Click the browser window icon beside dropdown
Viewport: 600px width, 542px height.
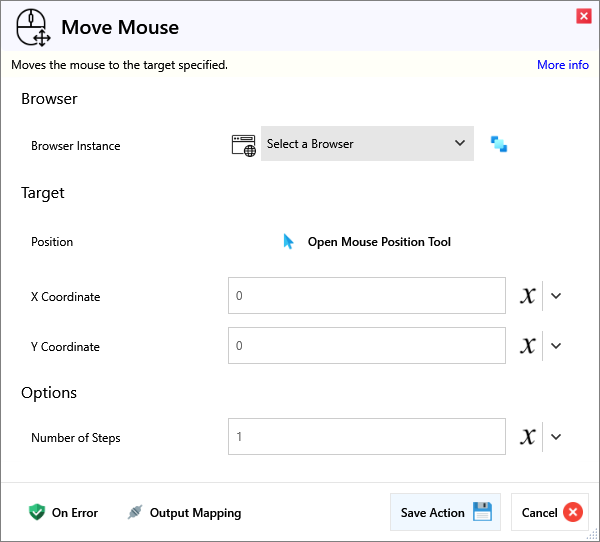(243, 145)
